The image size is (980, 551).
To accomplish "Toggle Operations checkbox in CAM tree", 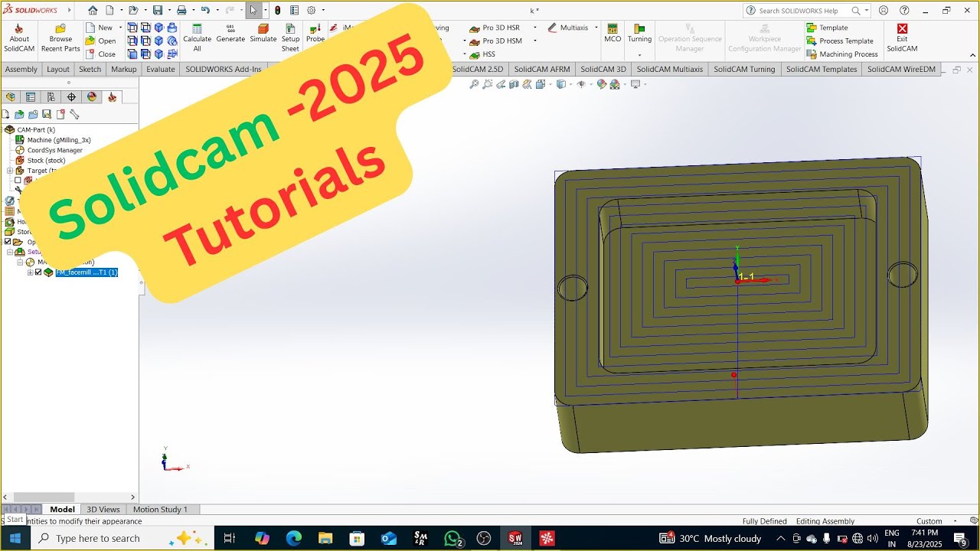I will click(8, 242).
